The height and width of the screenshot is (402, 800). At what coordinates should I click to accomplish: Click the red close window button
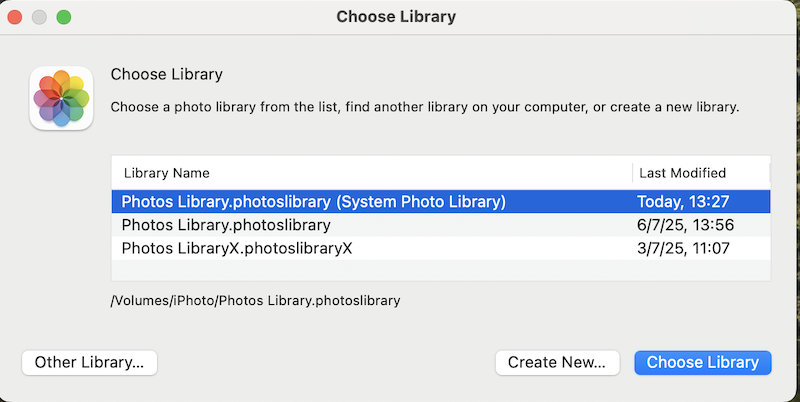click(x=16, y=17)
